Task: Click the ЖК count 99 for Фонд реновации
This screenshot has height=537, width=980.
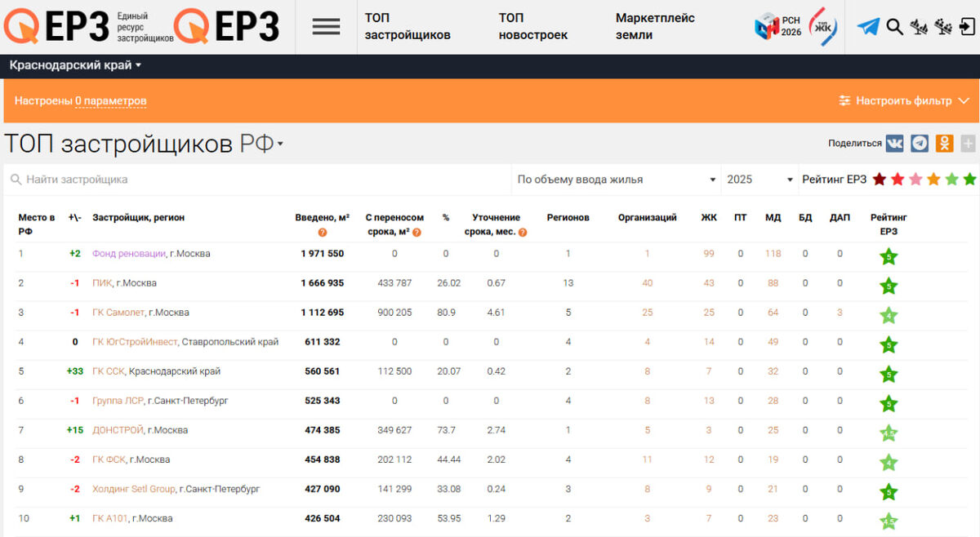Action: tap(708, 254)
